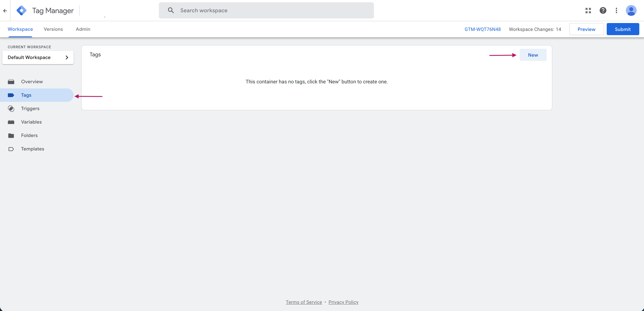Open the profile avatar
Viewport: 644px width, 311px height.
tap(631, 11)
